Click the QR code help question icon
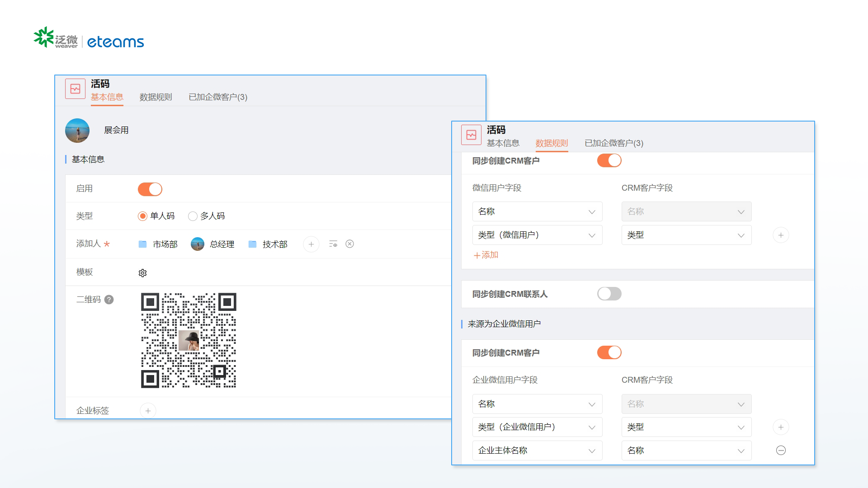 pyautogui.click(x=109, y=300)
